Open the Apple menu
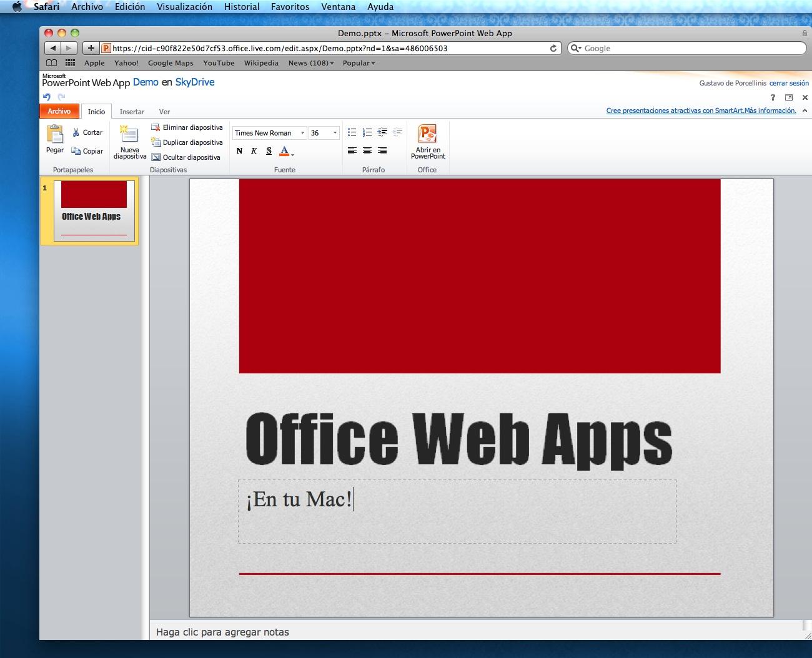 tap(17, 7)
